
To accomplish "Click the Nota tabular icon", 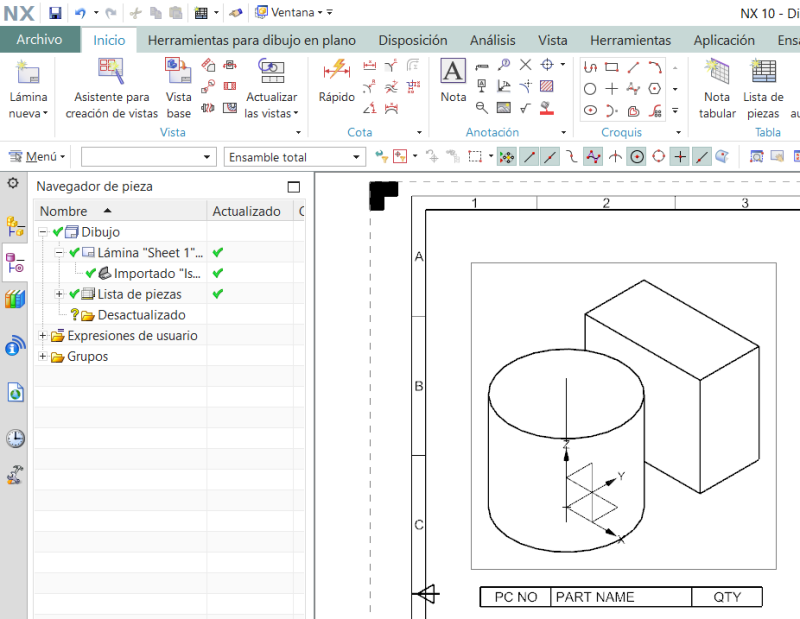I will point(717,71).
